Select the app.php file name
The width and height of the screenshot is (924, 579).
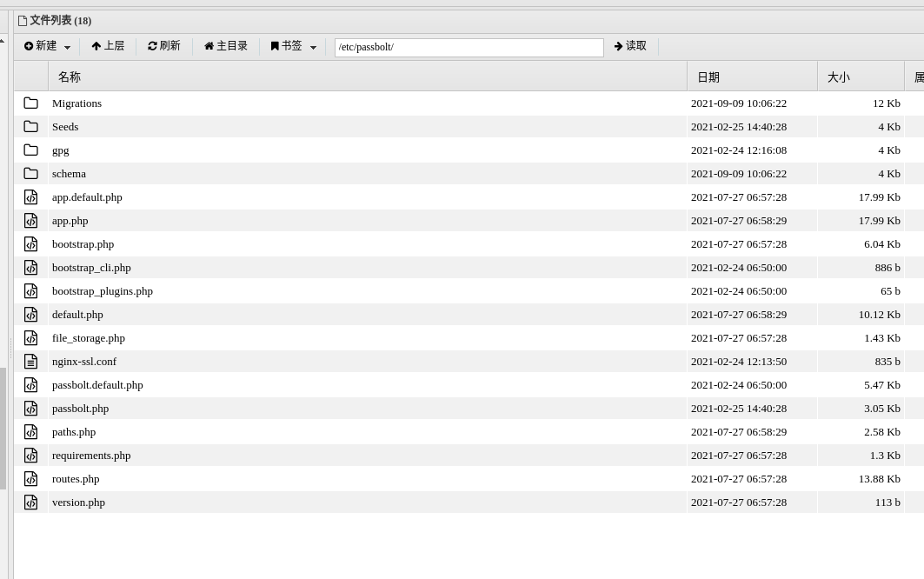pyautogui.click(x=70, y=221)
